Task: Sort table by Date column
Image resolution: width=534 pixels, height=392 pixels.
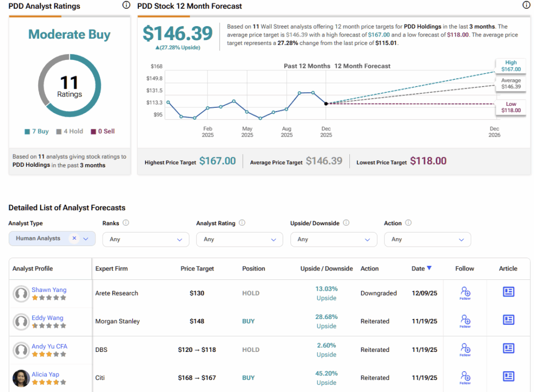Action: pyautogui.click(x=421, y=268)
